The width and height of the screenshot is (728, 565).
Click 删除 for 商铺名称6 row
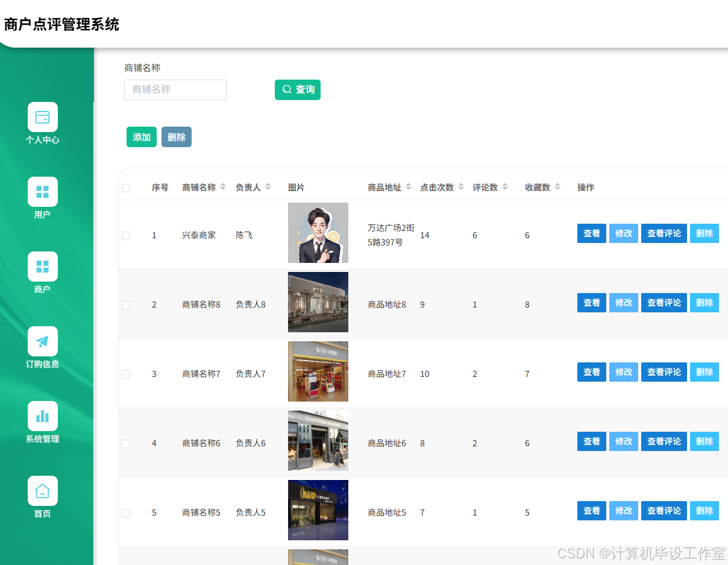coord(704,441)
